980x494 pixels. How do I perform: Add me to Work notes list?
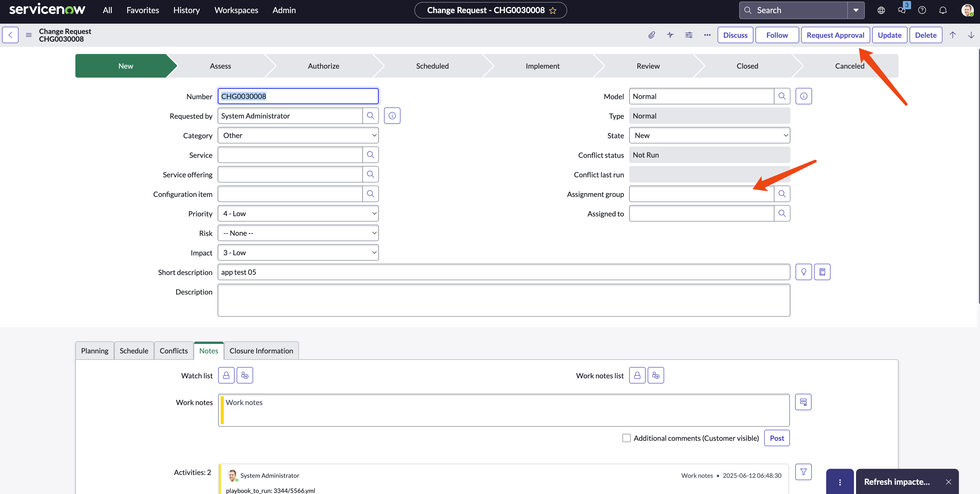[655, 375]
